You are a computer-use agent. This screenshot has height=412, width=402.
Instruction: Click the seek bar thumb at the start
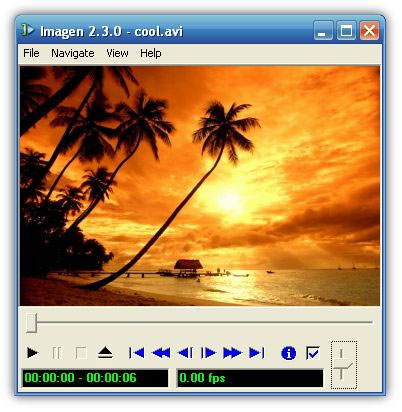31,322
